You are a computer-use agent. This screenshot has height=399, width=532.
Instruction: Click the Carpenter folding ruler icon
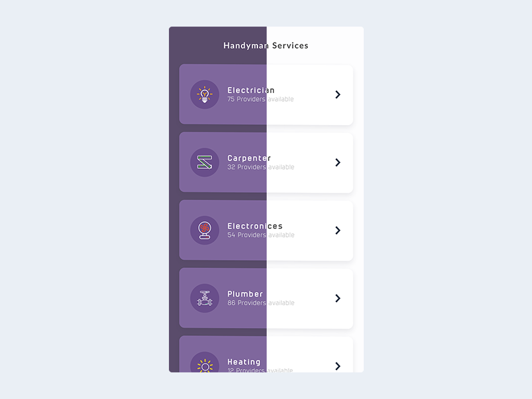pos(205,162)
